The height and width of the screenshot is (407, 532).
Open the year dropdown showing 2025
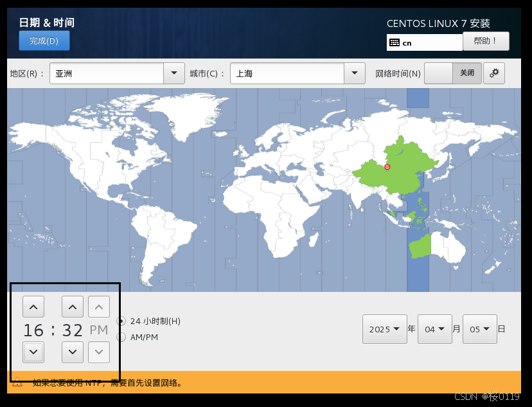384,329
